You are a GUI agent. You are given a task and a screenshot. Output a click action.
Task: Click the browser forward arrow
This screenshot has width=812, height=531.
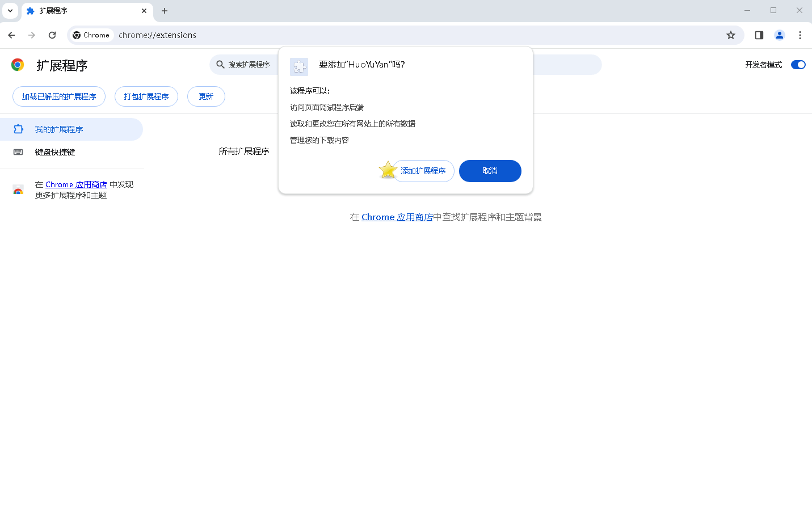[32, 35]
